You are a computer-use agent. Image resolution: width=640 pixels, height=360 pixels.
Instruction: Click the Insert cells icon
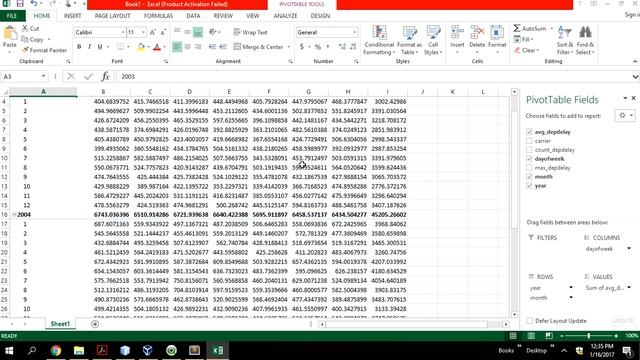click(457, 33)
